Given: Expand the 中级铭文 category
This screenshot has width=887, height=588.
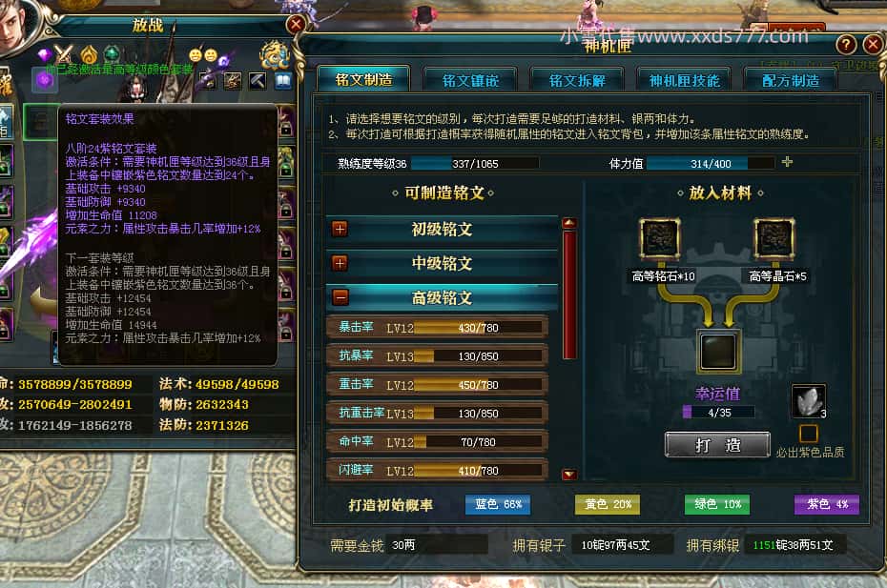Looking at the screenshot, I should [x=340, y=263].
